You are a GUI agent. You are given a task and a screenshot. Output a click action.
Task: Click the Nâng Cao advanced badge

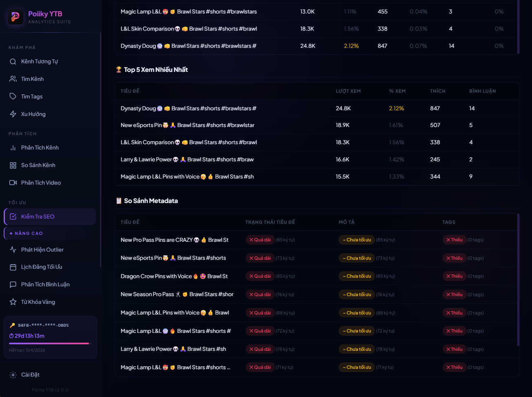click(26, 234)
